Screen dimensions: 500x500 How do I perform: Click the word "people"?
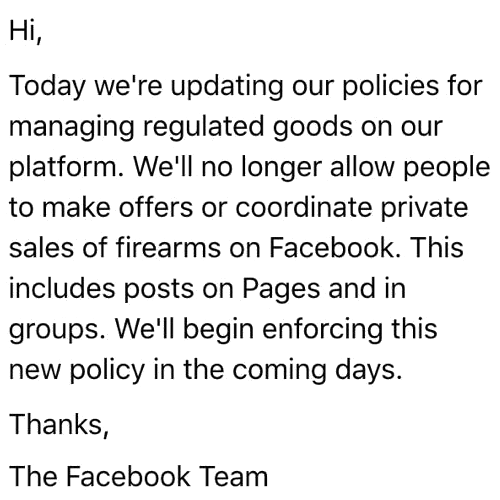coord(447,169)
